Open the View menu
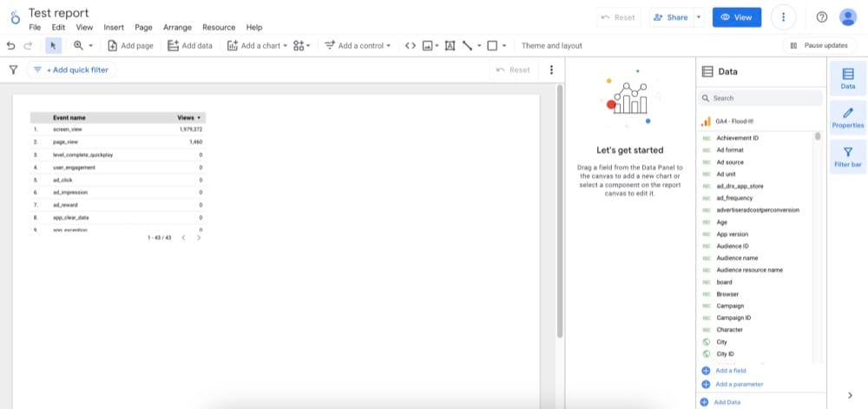The height and width of the screenshot is (409, 868). (84, 27)
